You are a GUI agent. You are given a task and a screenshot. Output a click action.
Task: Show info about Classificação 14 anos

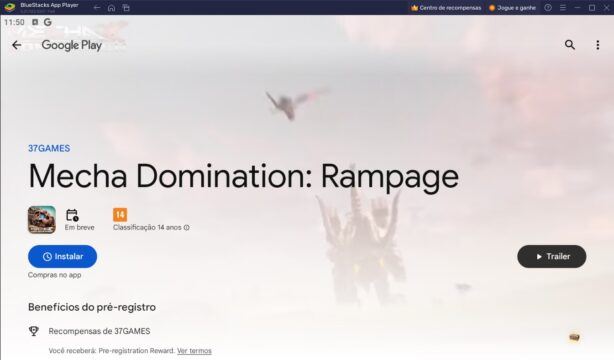tap(186, 228)
